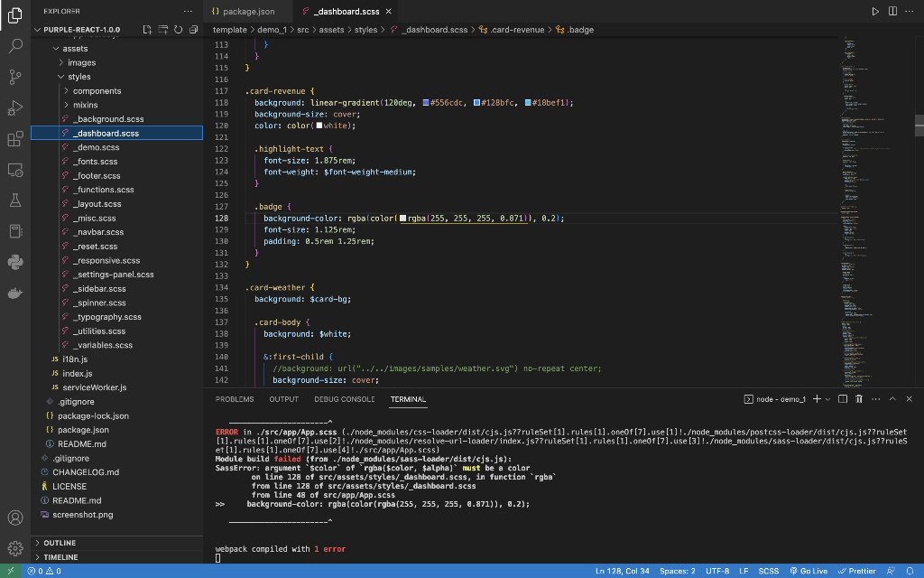924x578 pixels.
Task: Click the styles breadcrumb segment
Action: point(365,30)
